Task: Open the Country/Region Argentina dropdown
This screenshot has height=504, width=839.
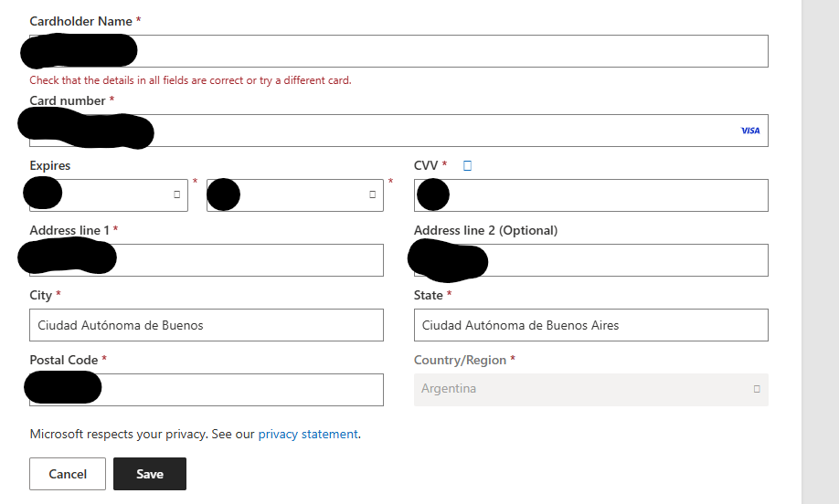Action: 590,390
